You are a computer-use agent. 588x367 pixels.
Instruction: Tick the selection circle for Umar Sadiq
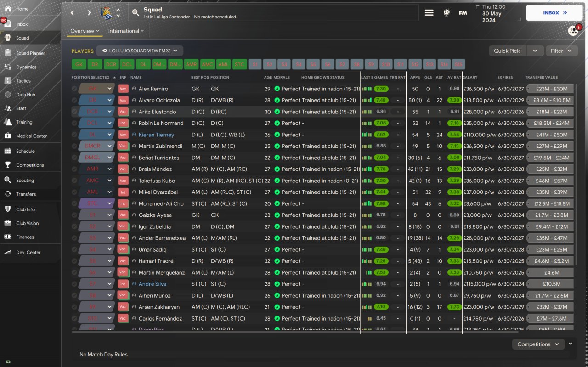(x=74, y=249)
